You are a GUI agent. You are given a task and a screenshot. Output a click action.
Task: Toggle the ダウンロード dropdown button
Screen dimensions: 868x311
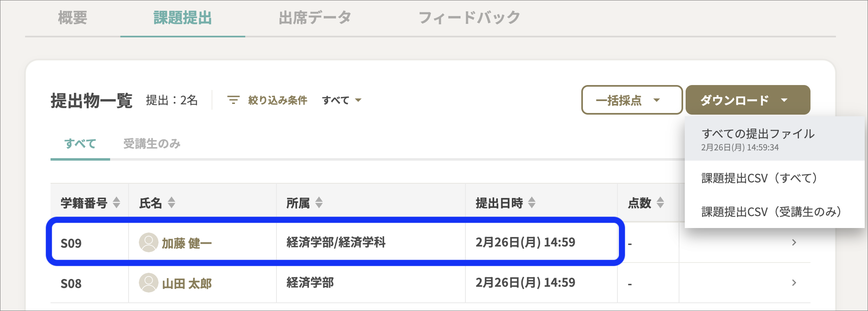(748, 100)
